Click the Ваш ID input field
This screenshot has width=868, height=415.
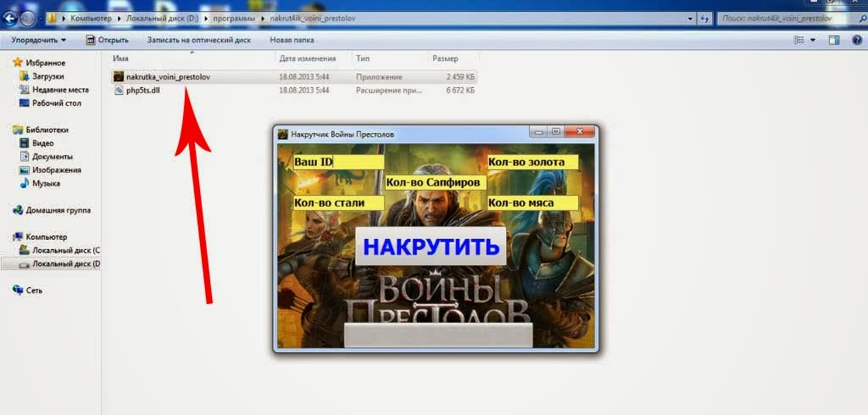[338, 162]
